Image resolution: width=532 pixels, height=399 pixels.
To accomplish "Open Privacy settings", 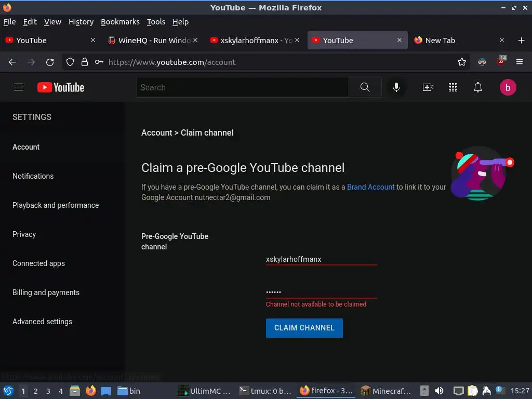I will tap(24, 234).
